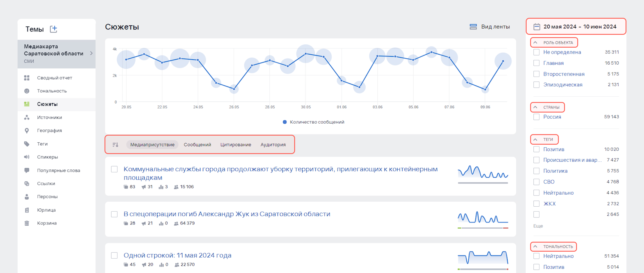Select the Юрлица building icon

[x=27, y=210]
